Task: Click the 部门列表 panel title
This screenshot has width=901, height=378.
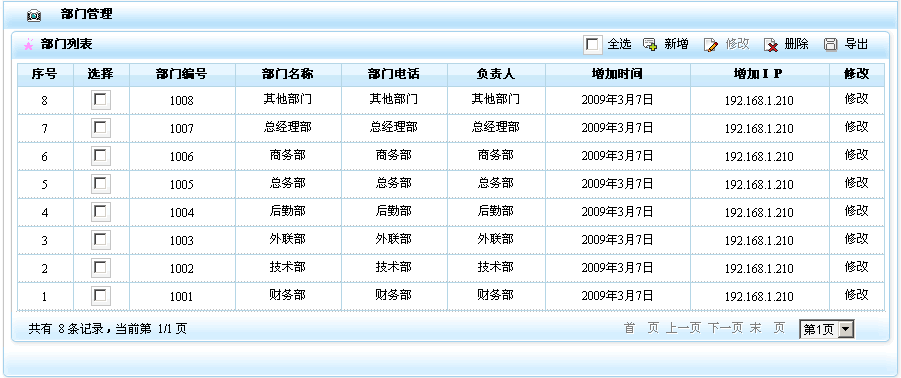Action: (67, 44)
